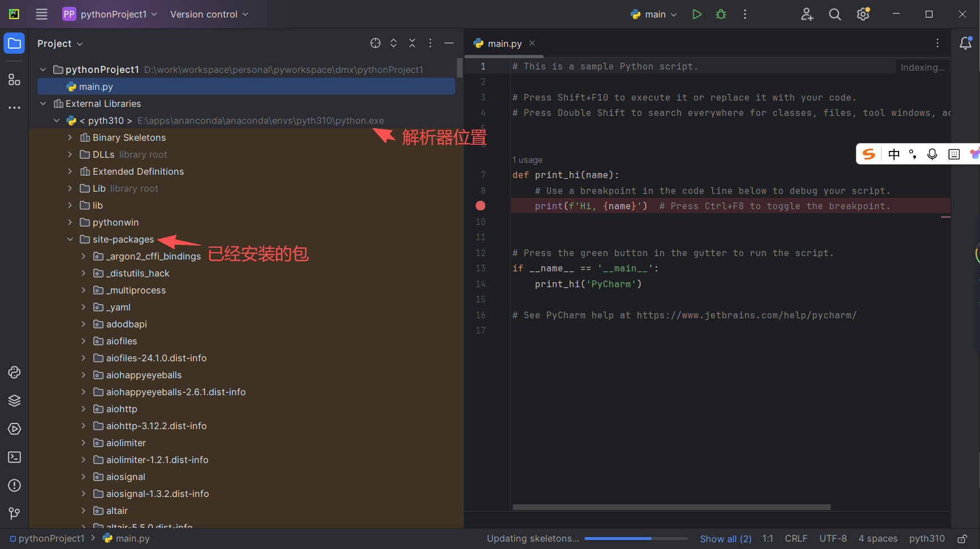Screen dimensions: 980x549
Task: Click the Indexing... status label in editor
Action: coord(922,67)
